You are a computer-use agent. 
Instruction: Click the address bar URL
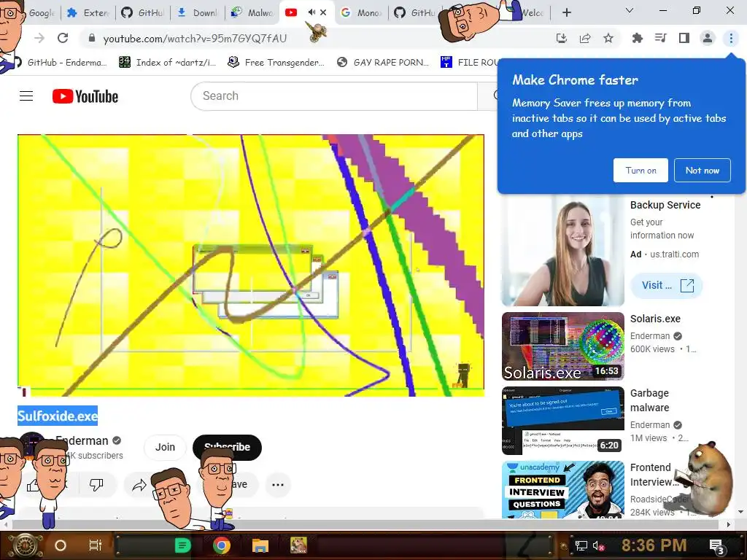tap(195, 39)
